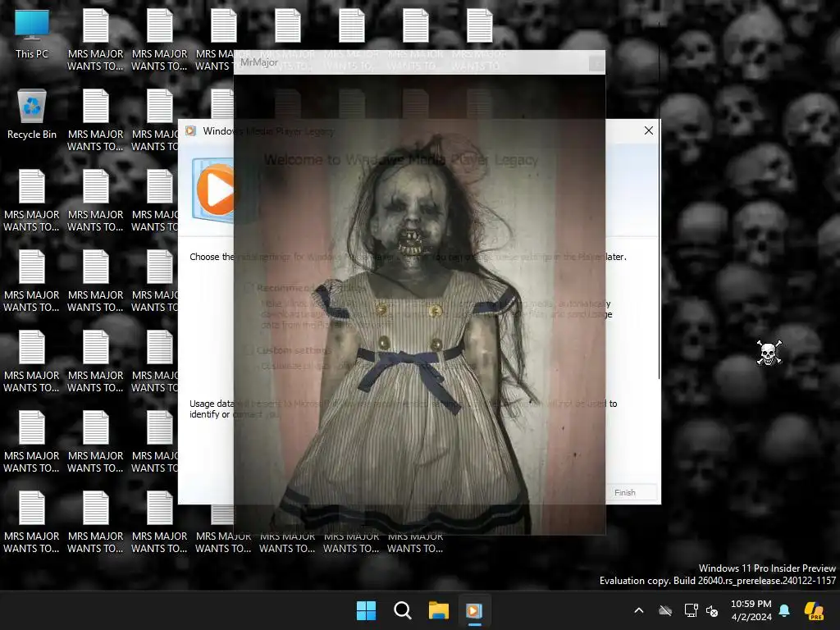Choose the Custom settings radio option

point(248,350)
